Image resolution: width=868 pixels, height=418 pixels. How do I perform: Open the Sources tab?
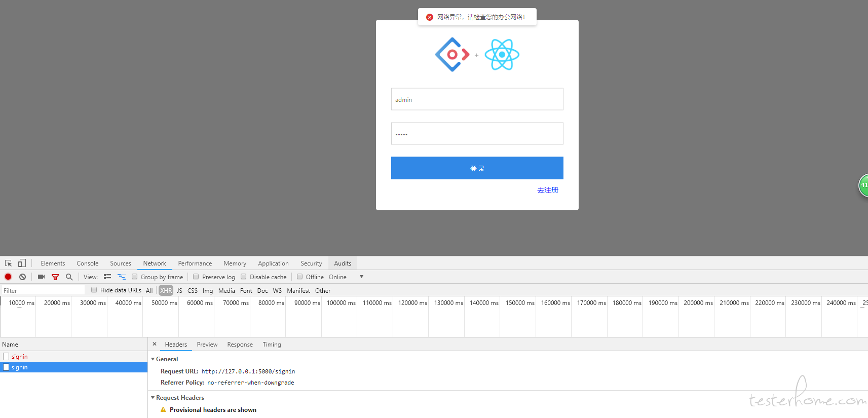[x=121, y=263]
